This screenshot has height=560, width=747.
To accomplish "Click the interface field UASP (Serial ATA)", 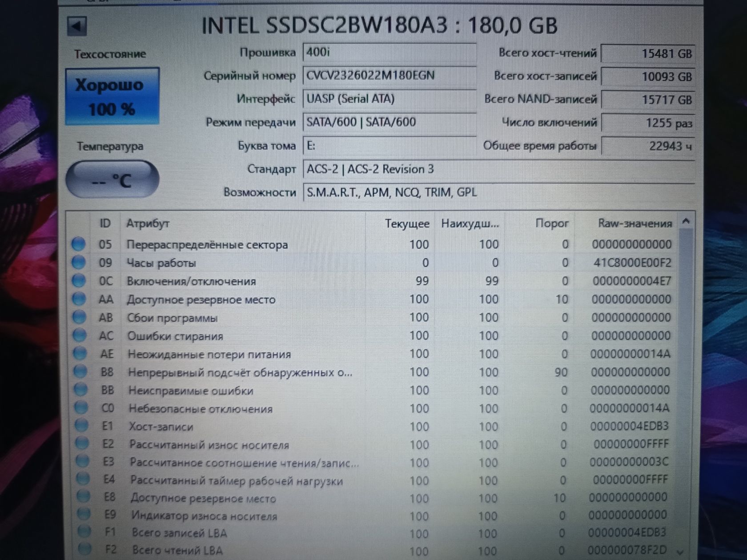I will (x=390, y=99).
